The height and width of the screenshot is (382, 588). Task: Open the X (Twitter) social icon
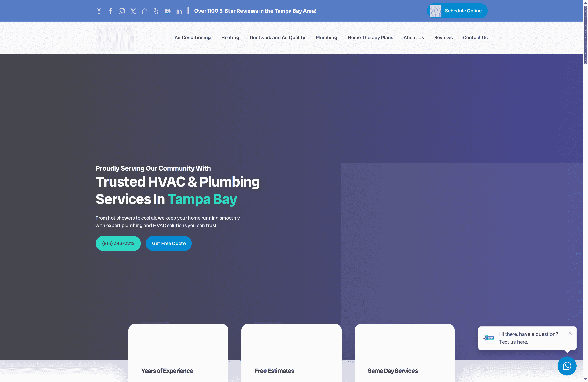click(133, 11)
